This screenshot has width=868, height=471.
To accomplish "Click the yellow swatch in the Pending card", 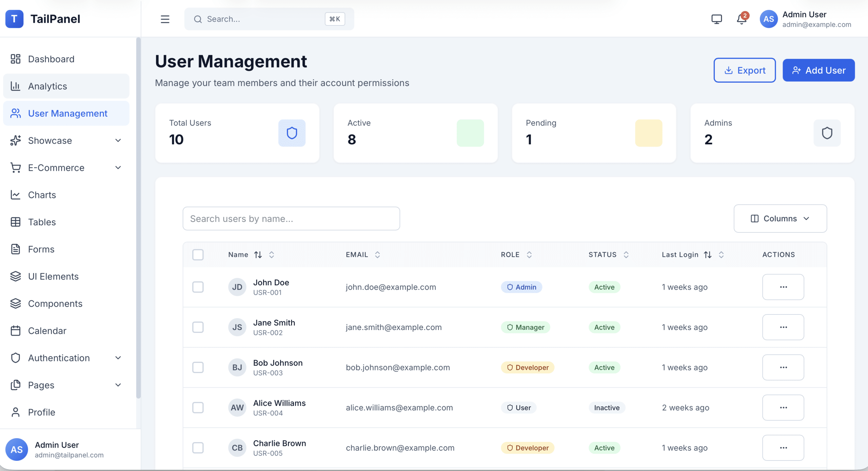I will pos(648,133).
